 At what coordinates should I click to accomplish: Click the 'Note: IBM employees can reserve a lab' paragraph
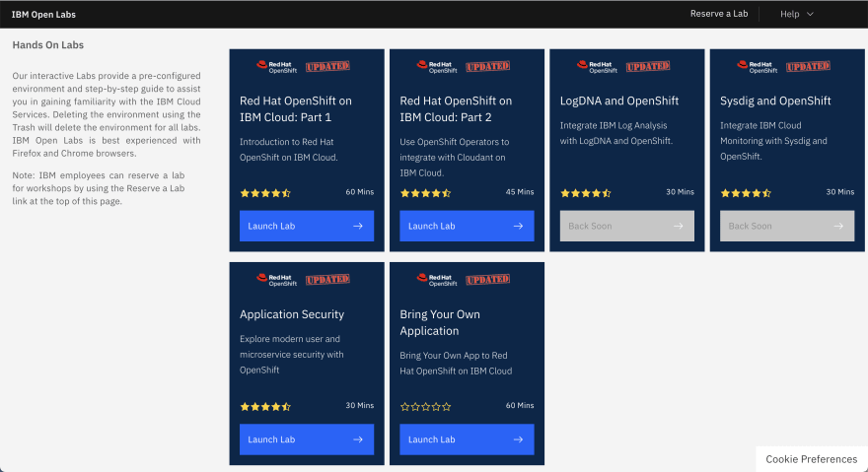tap(99, 188)
